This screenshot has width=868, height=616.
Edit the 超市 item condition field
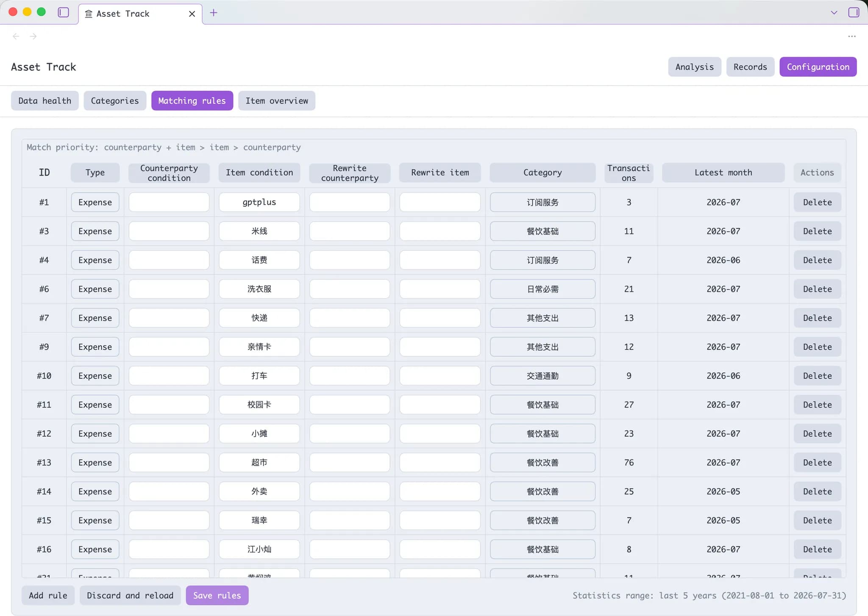pyautogui.click(x=259, y=463)
